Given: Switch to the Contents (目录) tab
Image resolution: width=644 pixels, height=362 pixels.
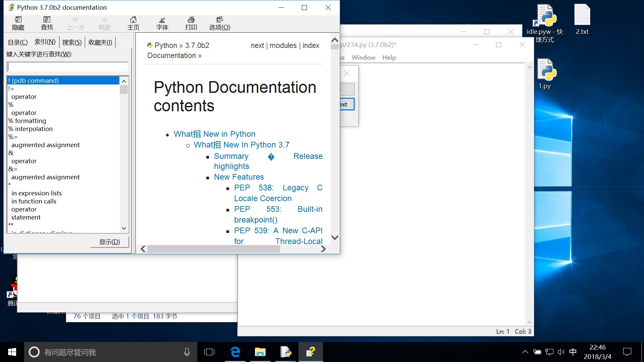Looking at the screenshot, I should 18,42.
